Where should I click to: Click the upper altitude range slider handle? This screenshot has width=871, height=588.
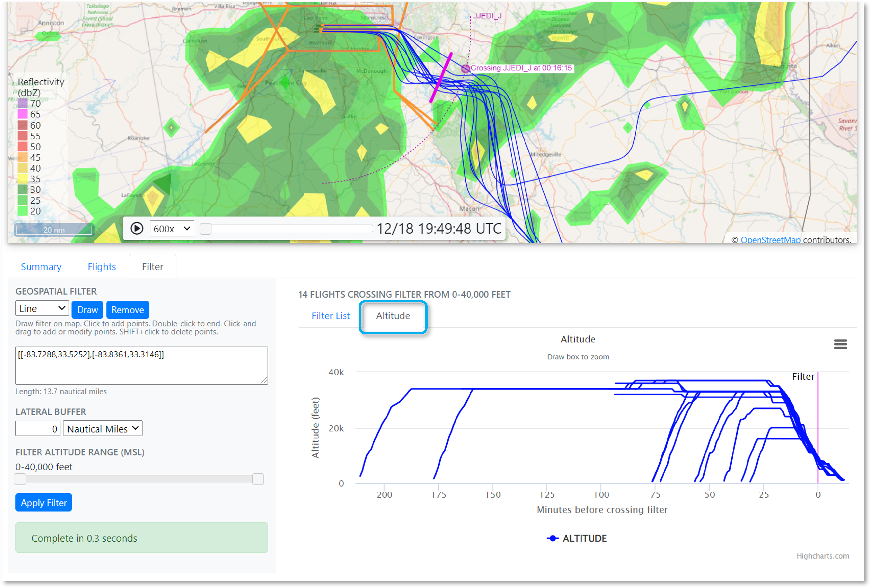click(258, 479)
